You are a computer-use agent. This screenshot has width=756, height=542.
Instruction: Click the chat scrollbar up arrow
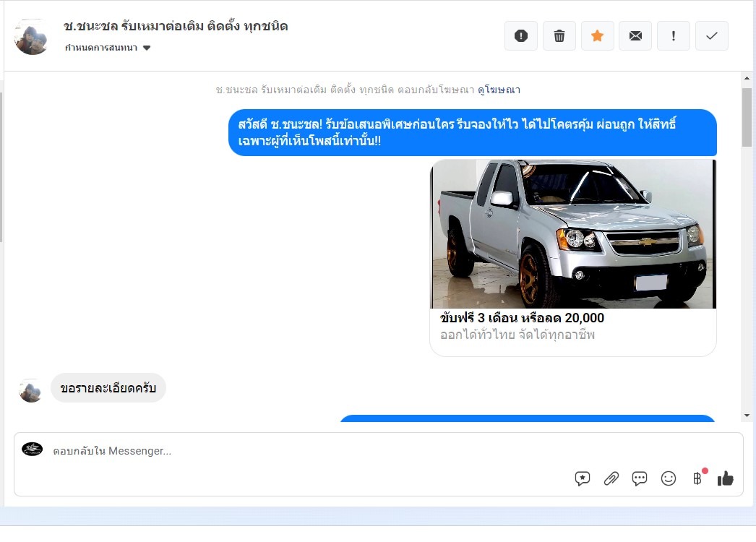click(747, 78)
